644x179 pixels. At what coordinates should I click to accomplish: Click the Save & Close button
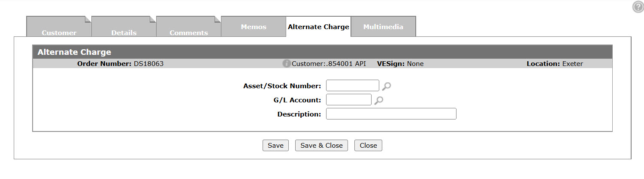pos(321,146)
